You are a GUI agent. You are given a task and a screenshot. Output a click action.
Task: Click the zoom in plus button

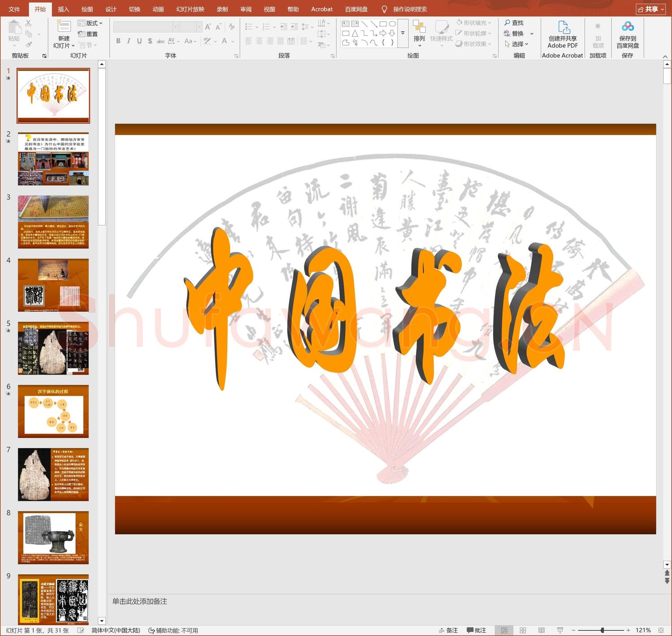click(628, 630)
